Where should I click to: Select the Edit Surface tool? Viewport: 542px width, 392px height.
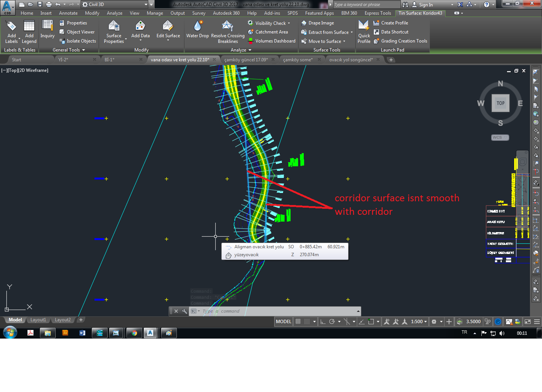[x=168, y=29]
